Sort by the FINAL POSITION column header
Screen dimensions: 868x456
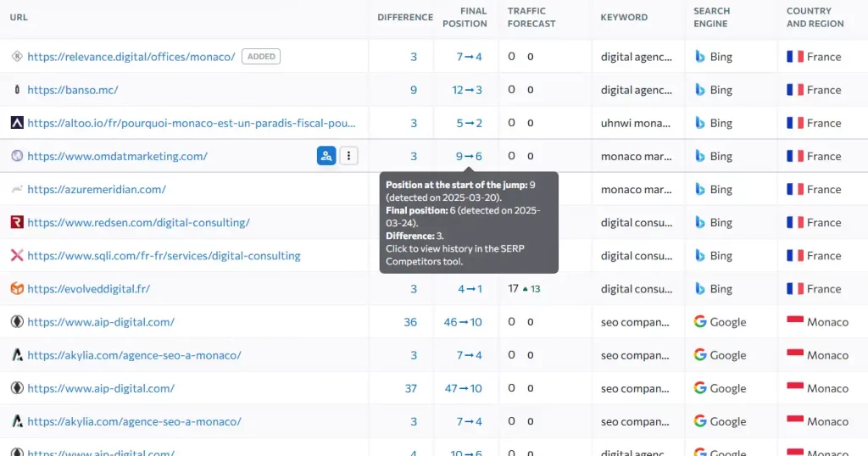coord(465,17)
